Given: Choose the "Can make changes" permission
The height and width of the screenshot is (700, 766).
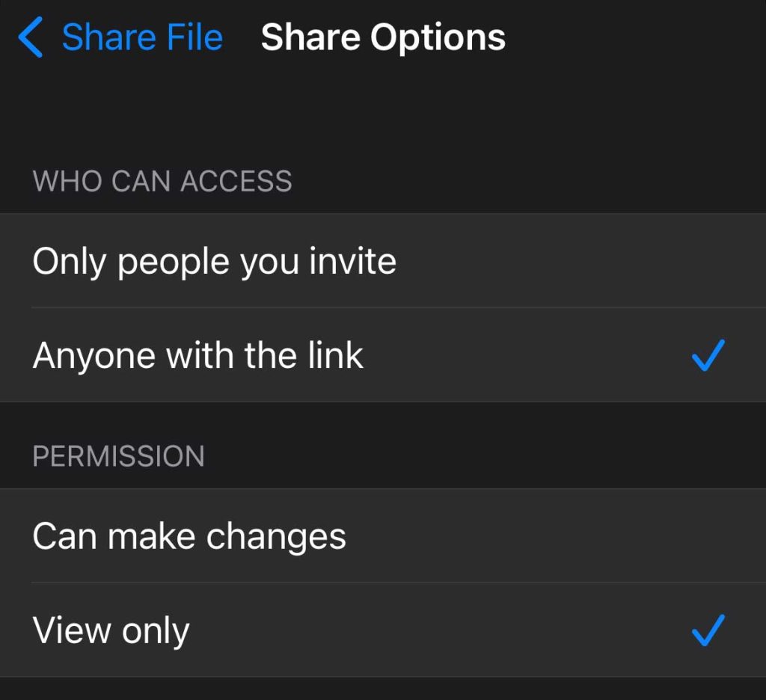Looking at the screenshot, I should 189,536.
